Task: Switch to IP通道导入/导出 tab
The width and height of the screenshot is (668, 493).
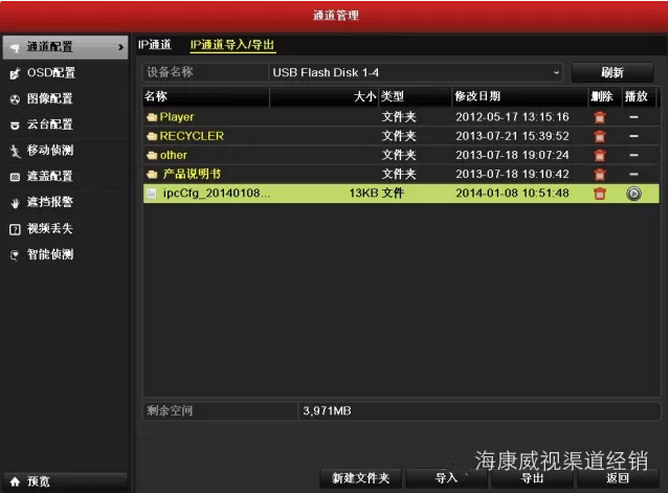Action: click(233, 45)
